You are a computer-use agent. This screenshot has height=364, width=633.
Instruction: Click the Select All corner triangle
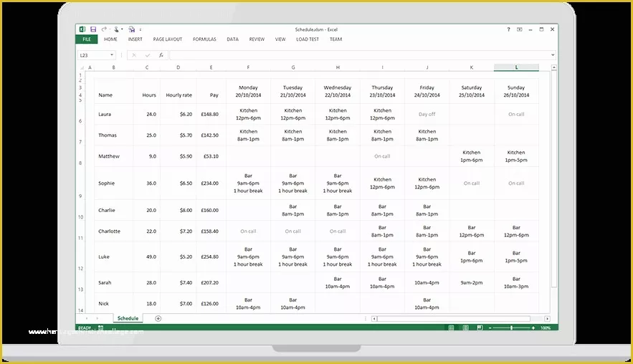point(82,67)
